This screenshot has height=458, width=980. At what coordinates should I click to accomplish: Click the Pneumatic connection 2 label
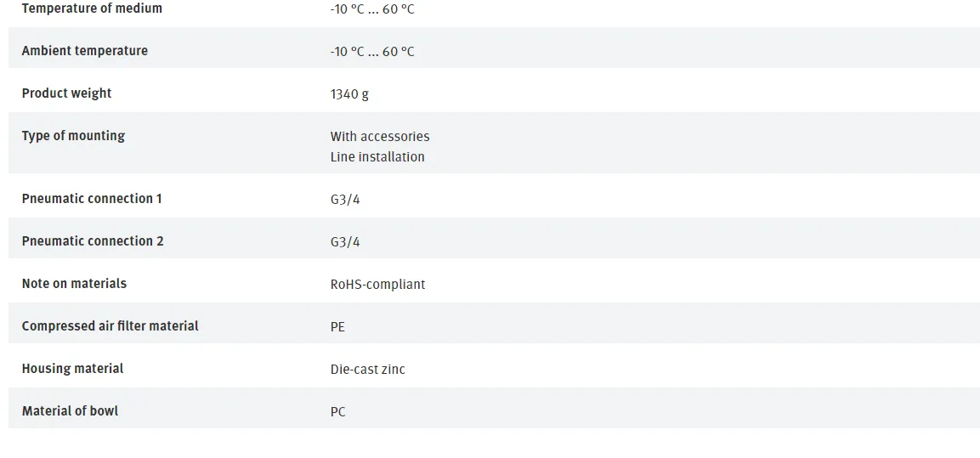(93, 241)
